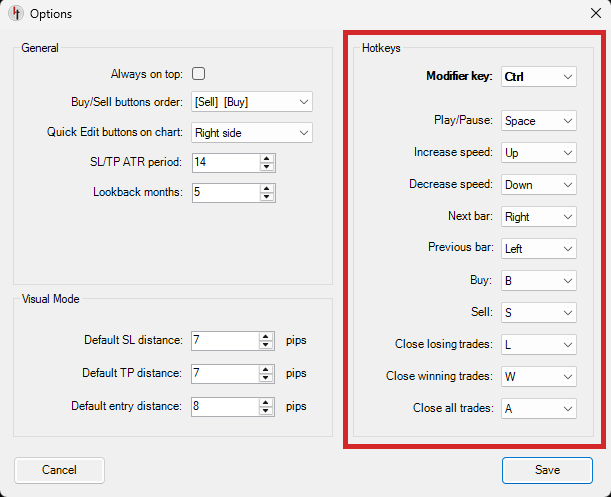Open the Modifier key dropdown
The image size is (611, 497).
coord(539,77)
